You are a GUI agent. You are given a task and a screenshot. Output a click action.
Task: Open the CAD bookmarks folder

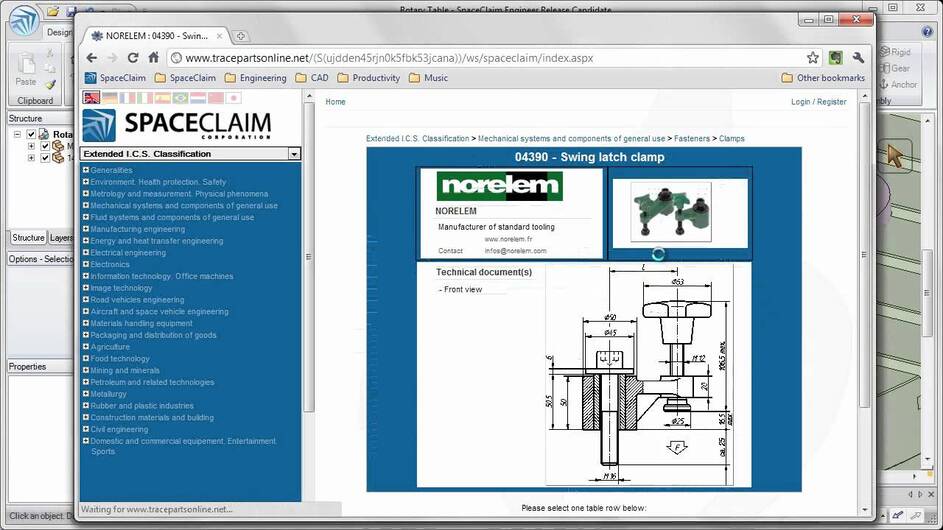point(312,78)
